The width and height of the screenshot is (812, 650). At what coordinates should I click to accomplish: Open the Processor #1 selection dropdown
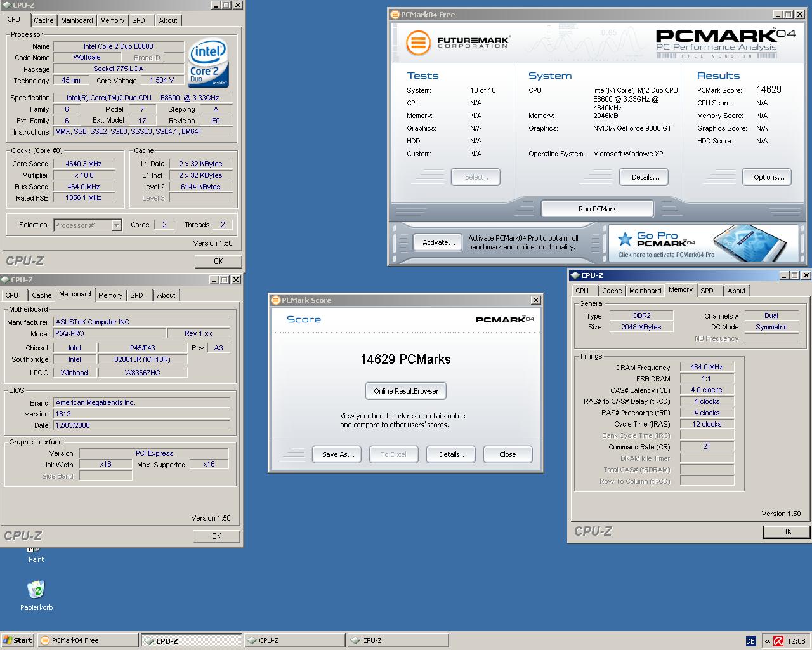pos(116,225)
